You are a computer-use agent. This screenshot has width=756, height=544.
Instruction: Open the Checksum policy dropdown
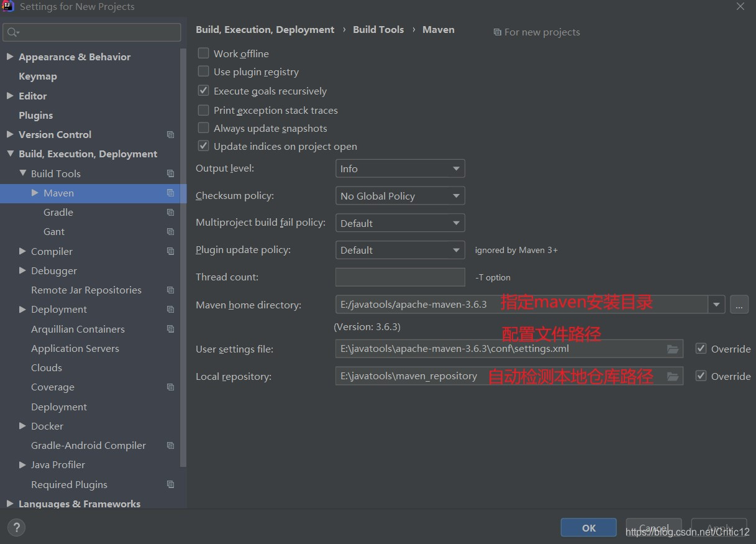400,196
